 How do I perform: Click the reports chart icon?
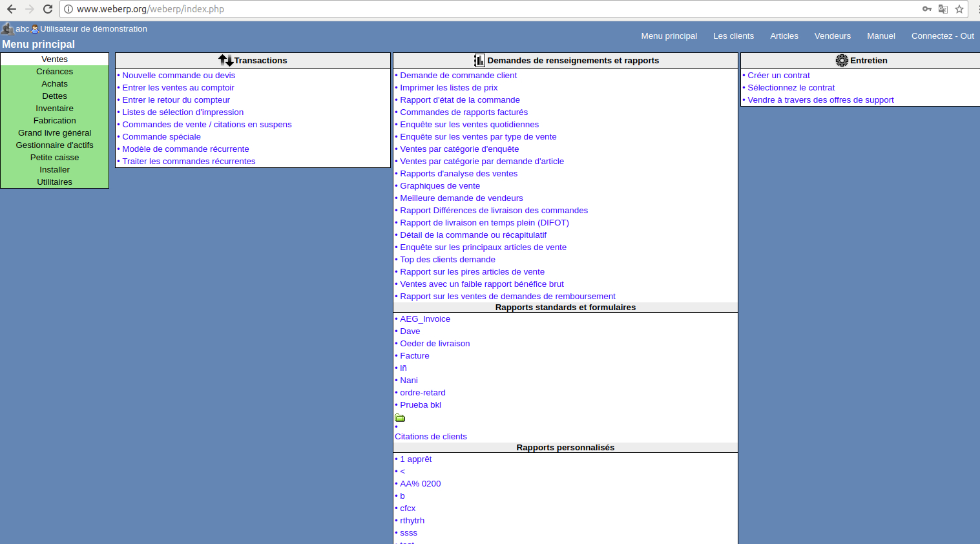[x=479, y=60]
